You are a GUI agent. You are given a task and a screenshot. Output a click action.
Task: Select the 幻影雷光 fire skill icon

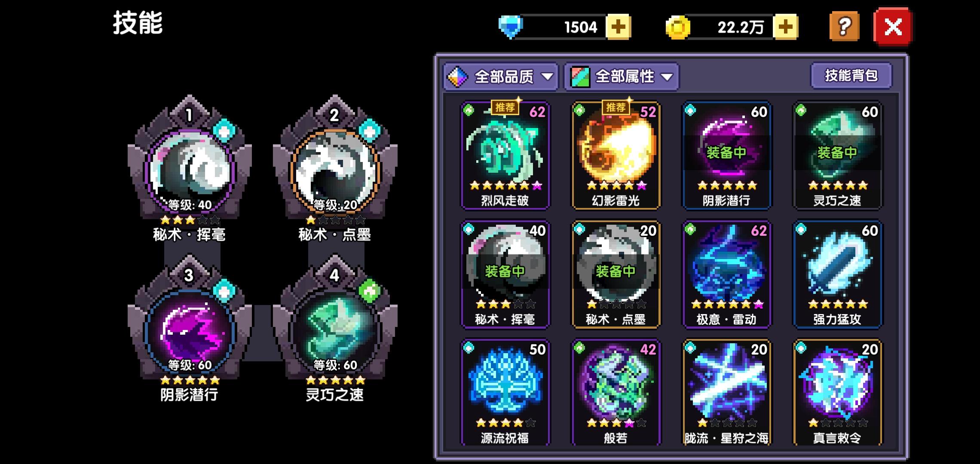pos(616,156)
